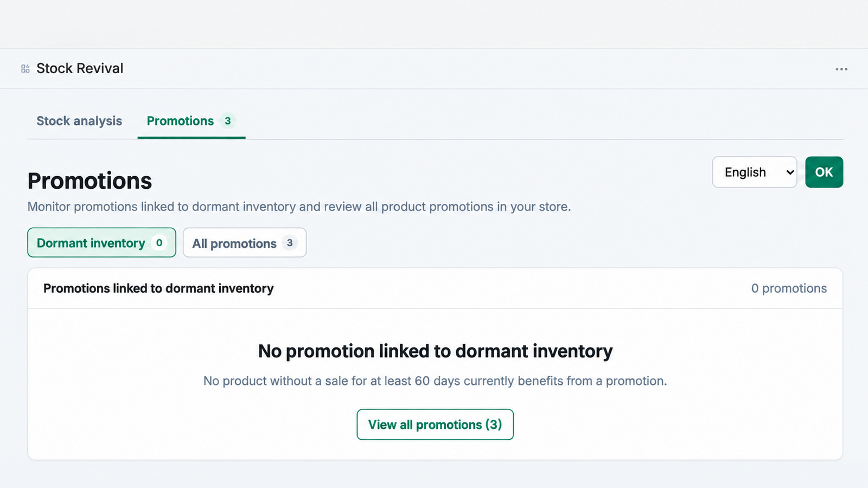Click the Stock Revival title text

coord(80,68)
